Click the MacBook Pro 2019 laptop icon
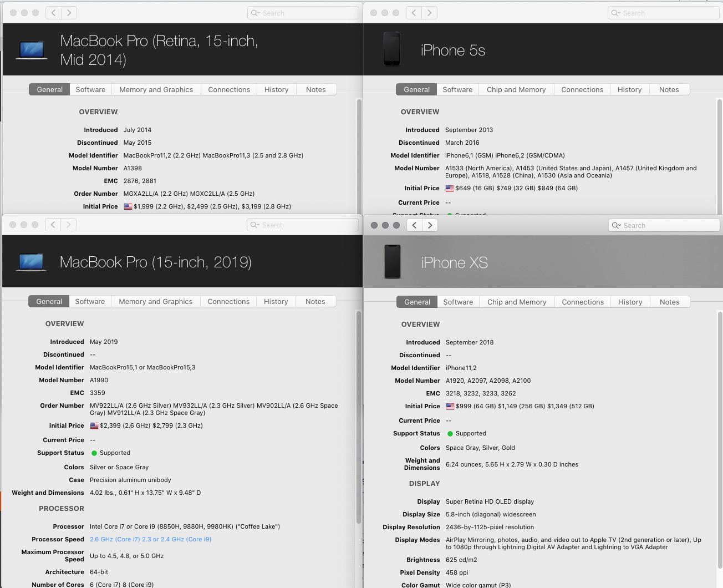The image size is (723, 588). coord(32,262)
